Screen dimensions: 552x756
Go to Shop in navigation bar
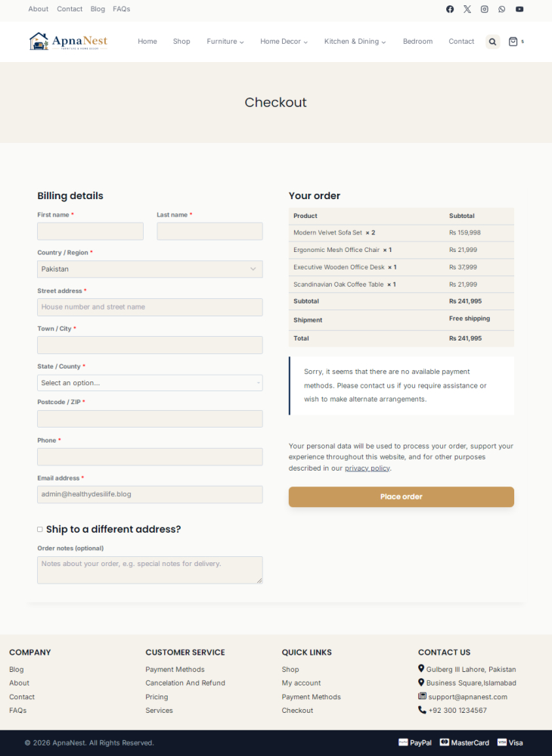pos(181,42)
